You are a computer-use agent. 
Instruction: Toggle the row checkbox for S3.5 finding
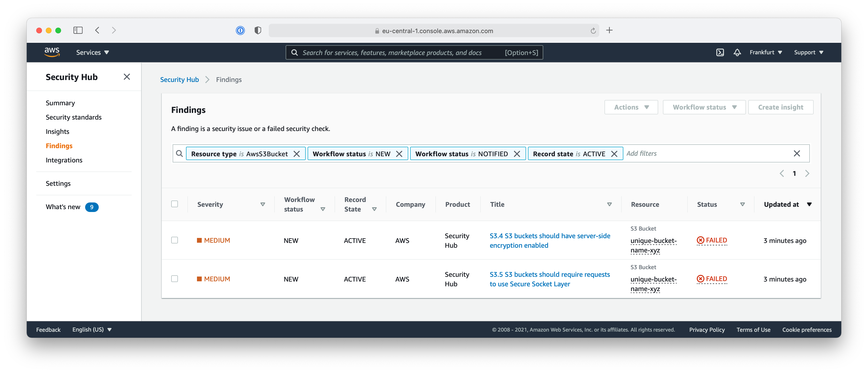point(175,278)
